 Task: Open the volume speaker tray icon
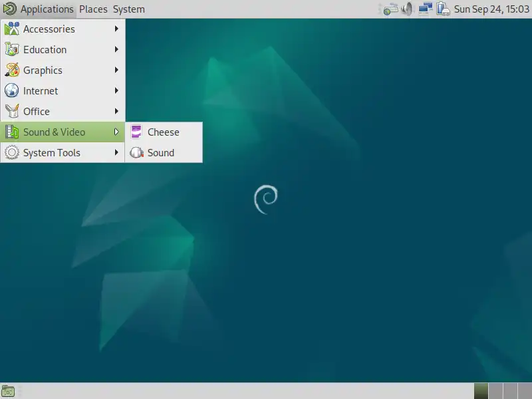tap(407, 9)
